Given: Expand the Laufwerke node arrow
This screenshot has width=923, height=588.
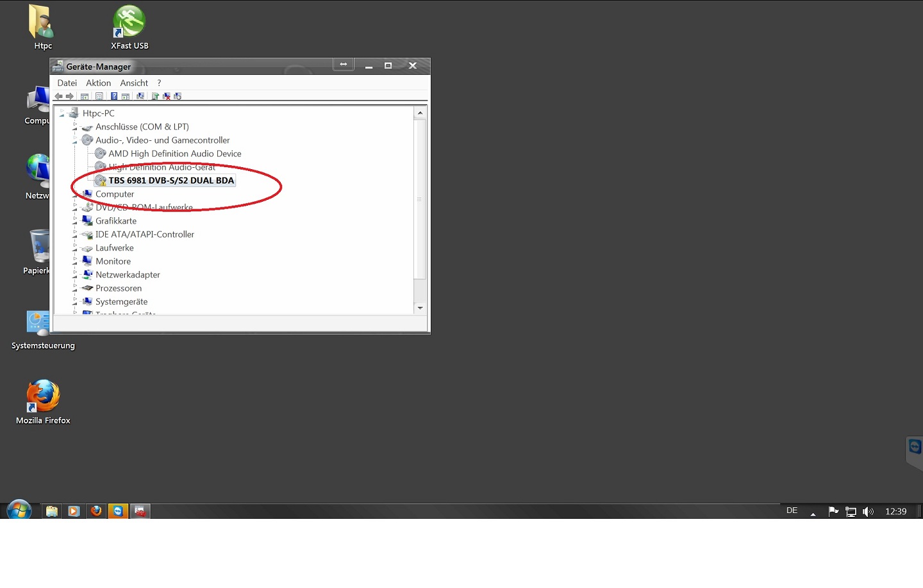Looking at the screenshot, I should (75, 247).
